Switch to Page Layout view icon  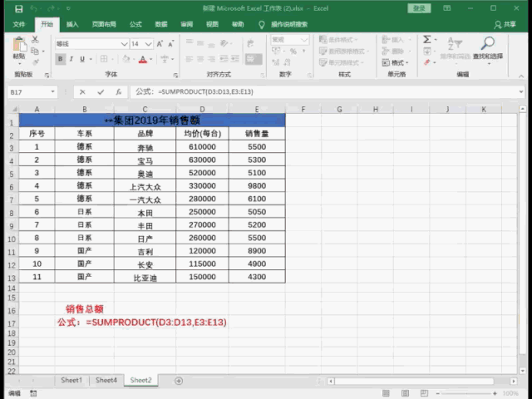[x=405, y=393]
